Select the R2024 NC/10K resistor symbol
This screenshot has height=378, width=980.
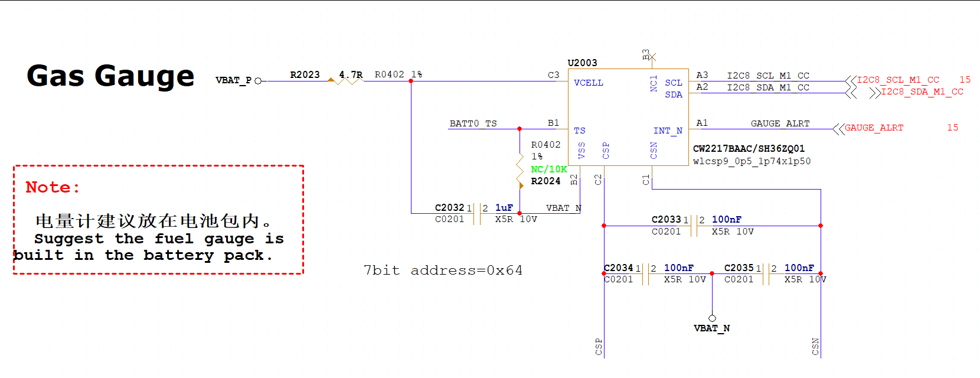(x=520, y=170)
